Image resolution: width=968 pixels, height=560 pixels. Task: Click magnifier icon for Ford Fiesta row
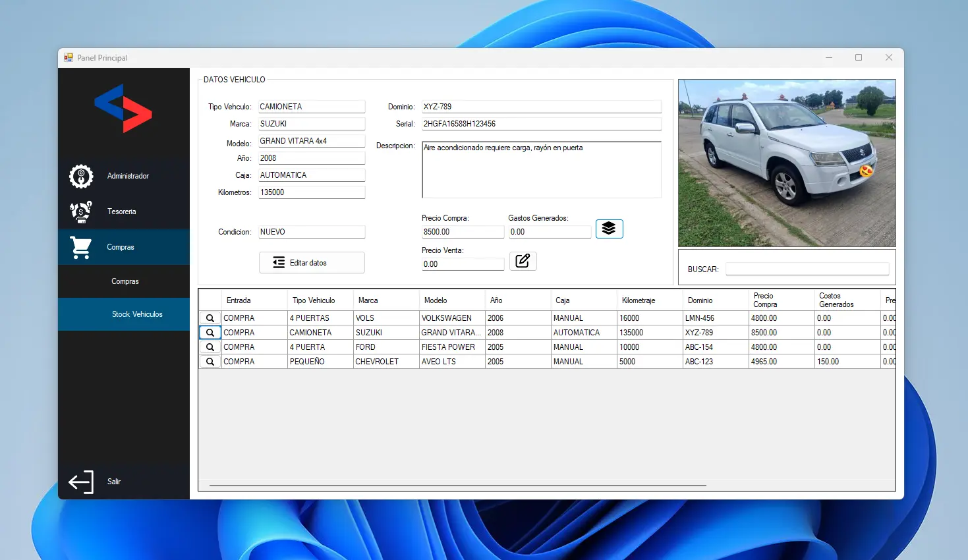tap(210, 347)
